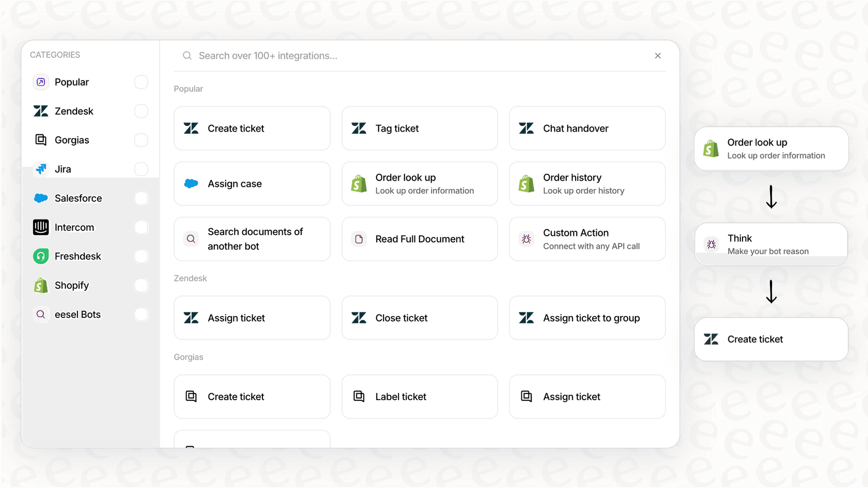Click the Shopify icon on Order history card
Screen dimensions: 868x488
tap(526, 183)
